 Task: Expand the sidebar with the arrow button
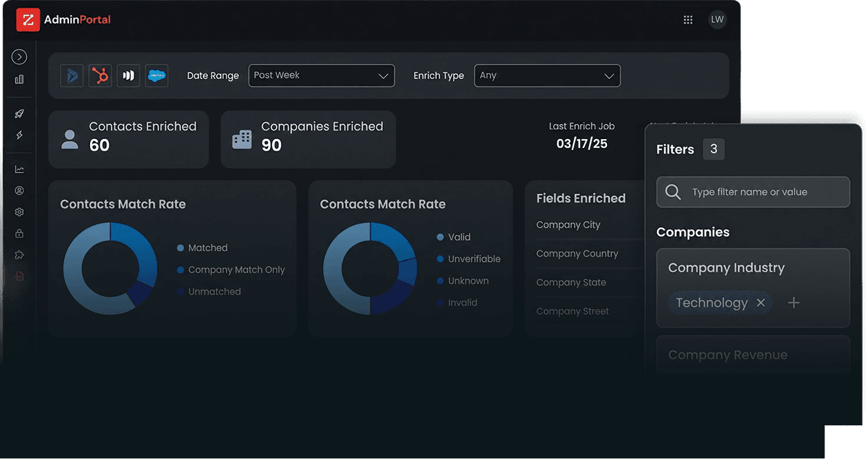[x=19, y=57]
